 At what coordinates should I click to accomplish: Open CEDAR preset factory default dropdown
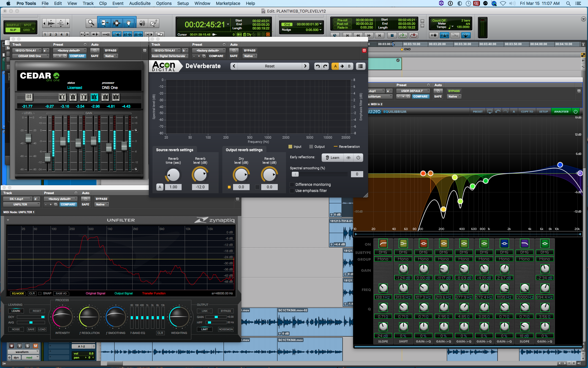[x=70, y=51]
